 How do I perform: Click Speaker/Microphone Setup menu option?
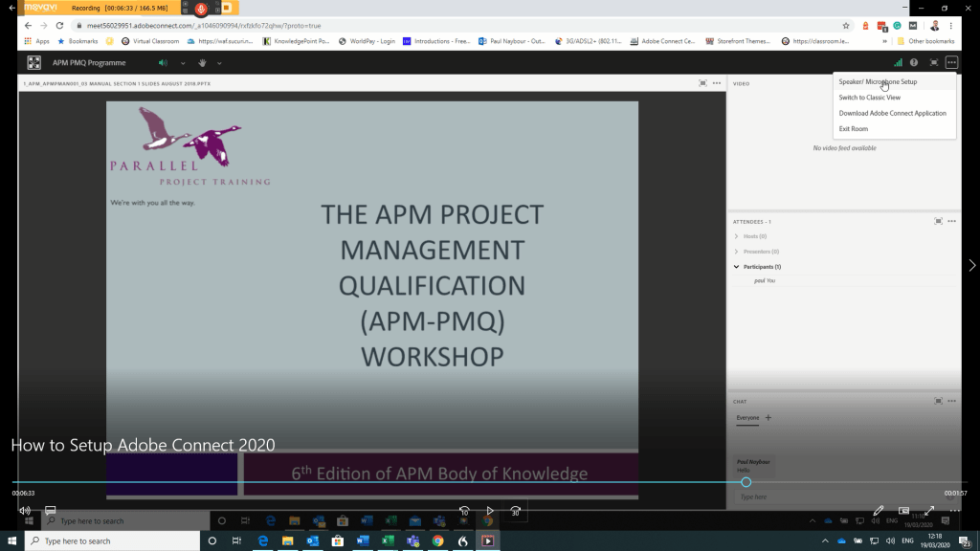click(878, 82)
